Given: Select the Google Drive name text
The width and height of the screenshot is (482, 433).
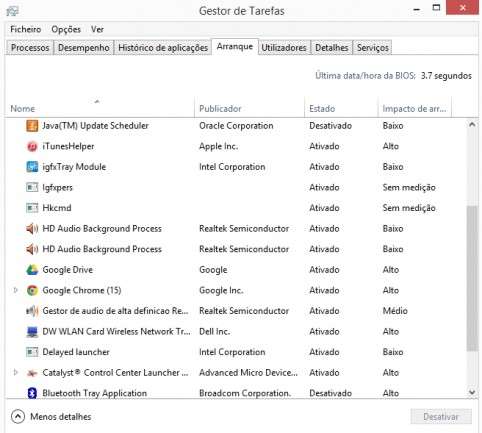Looking at the screenshot, I should (x=68, y=270).
